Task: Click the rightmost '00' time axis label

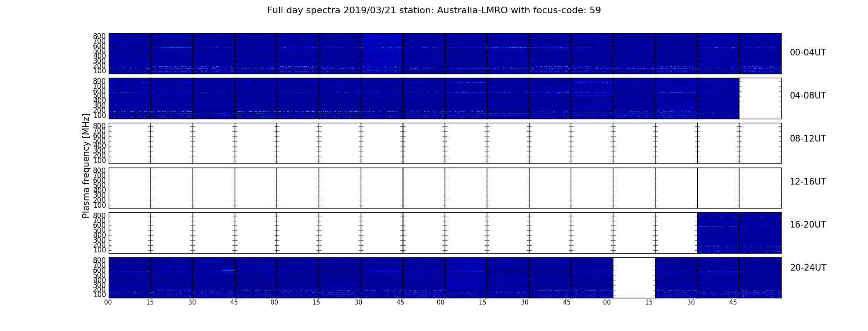Action: pyautogui.click(x=607, y=302)
